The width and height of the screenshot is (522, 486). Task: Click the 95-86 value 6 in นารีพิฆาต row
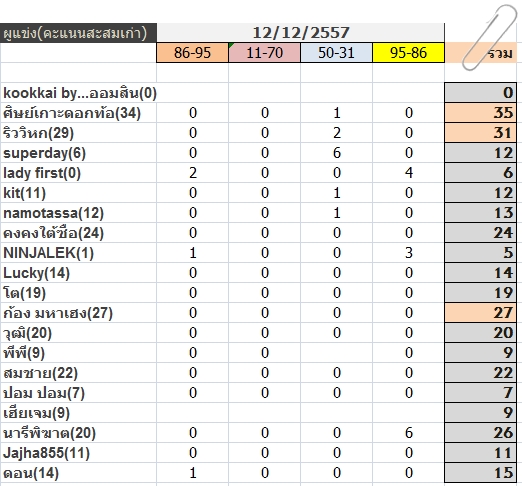[408, 433]
